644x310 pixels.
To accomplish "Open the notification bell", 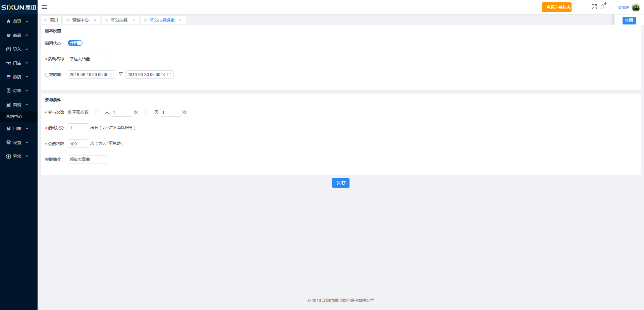I will point(602,7).
